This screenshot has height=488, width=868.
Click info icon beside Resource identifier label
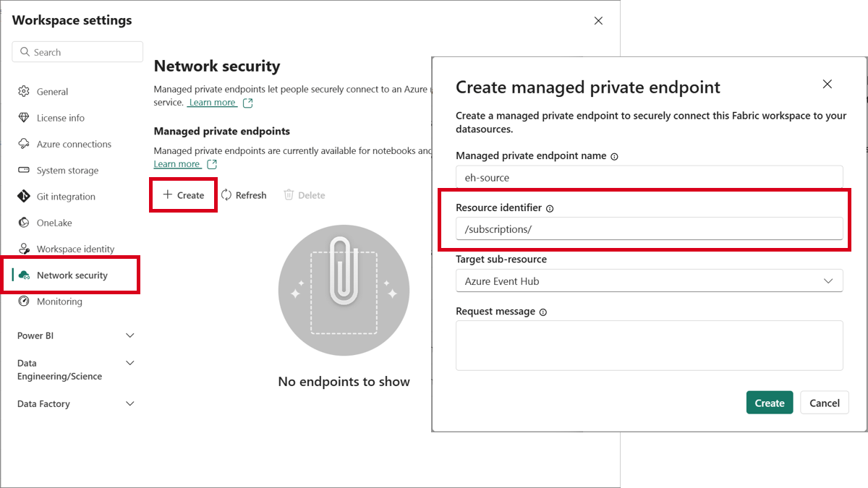(550, 208)
